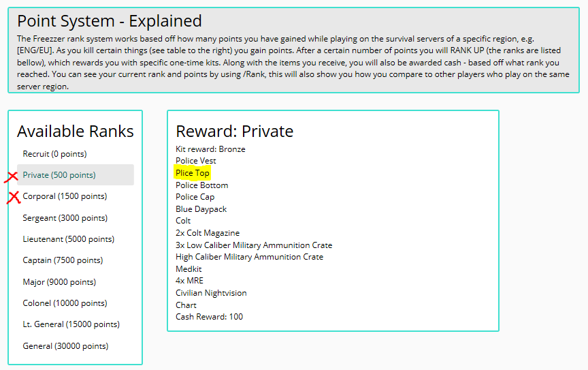This screenshot has height=370, width=588.
Task: Click the red X beside Private rank
Action: (x=11, y=177)
